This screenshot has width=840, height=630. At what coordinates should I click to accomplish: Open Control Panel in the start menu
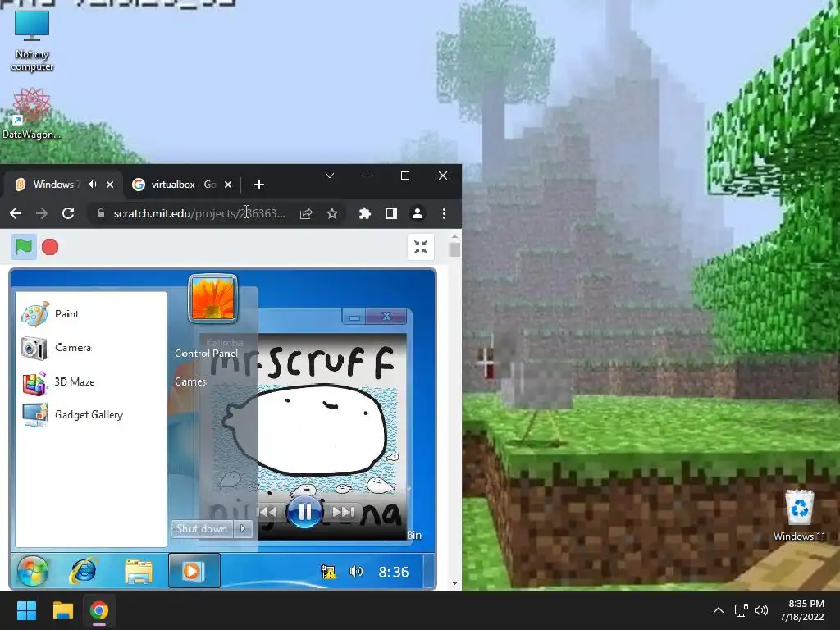click(206, 353)
